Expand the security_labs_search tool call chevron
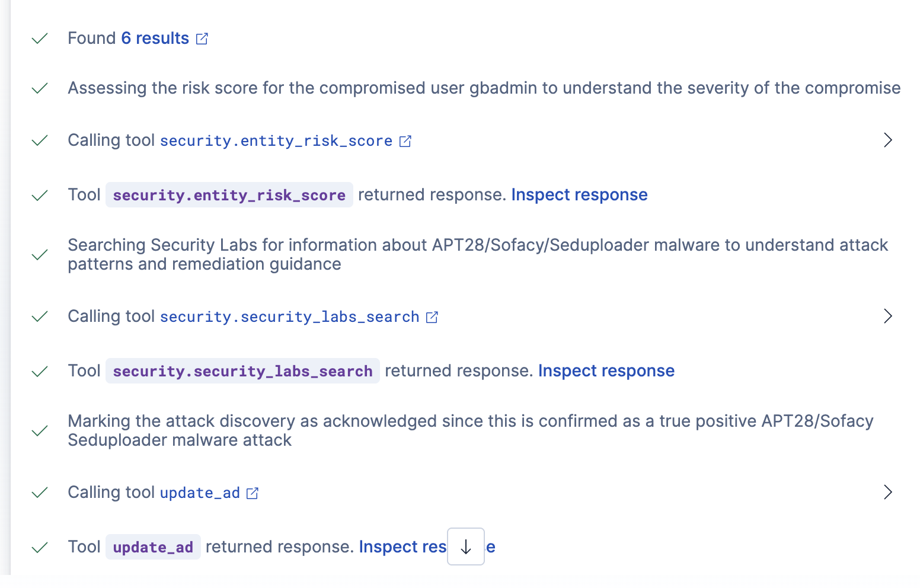The width and height of the screenshot is (920, 588). (887, 316)
